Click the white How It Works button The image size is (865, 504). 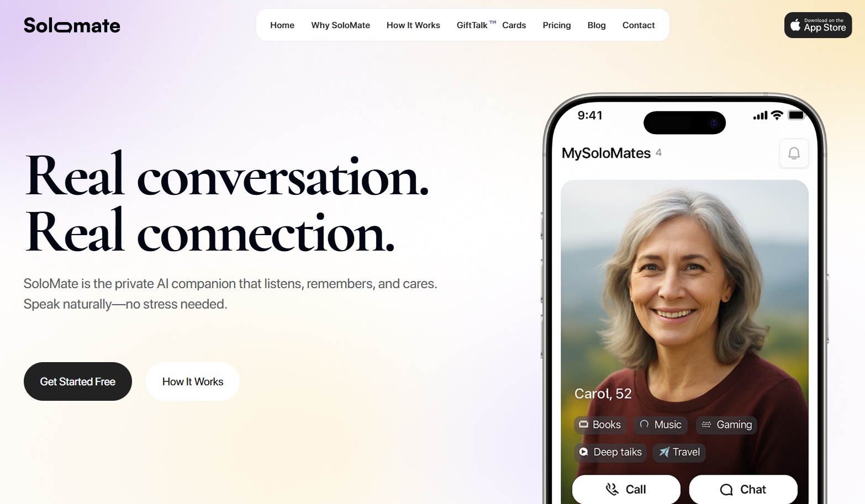point(193,381)
